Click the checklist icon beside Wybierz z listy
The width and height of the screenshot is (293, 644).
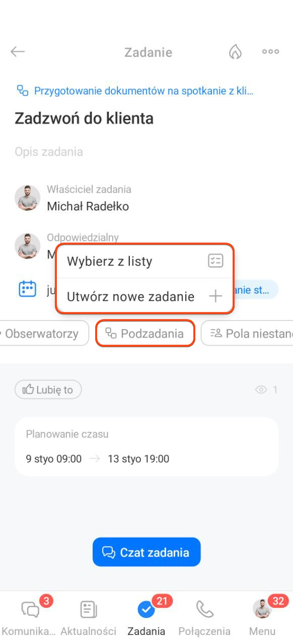tap(215, 261)
